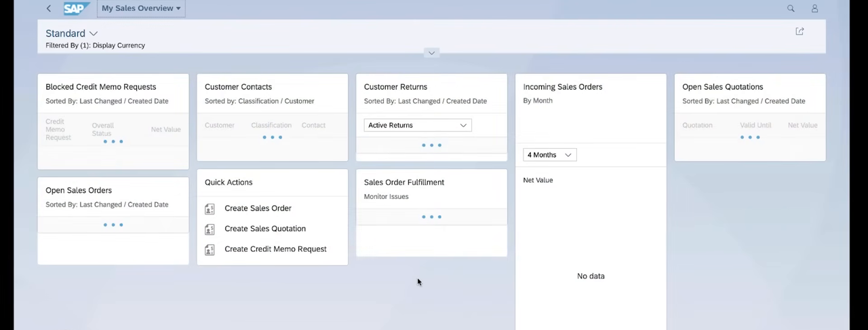868x330 pixels.
Task: Open the Open Sales Quotations card header
Action: pyautogui.click(x=750, y=94)
